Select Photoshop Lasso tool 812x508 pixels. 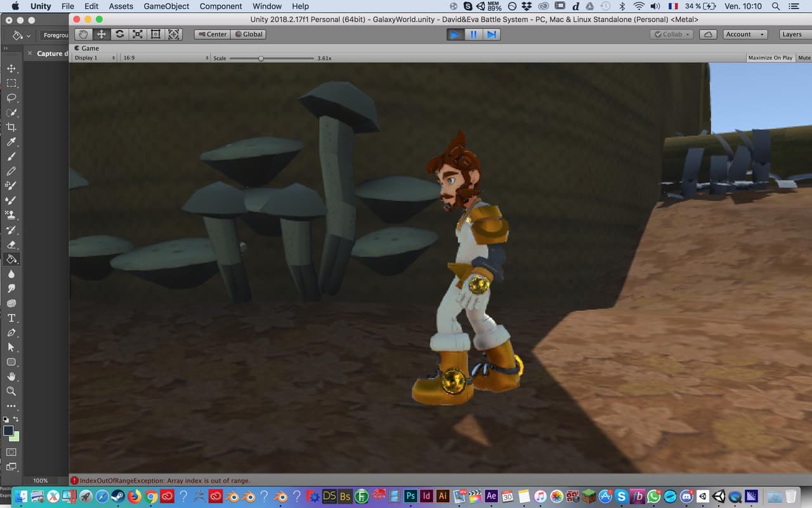point(11,98)
